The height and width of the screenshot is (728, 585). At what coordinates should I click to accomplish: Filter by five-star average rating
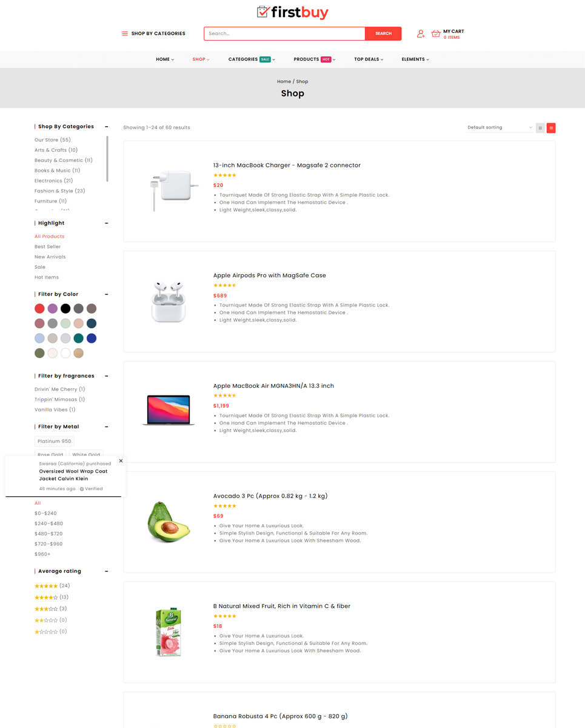tap(46, 586)
